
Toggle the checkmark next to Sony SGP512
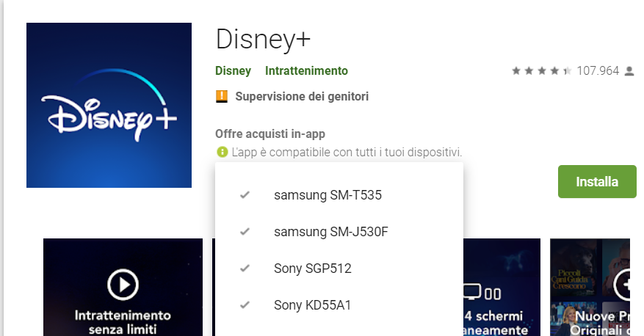(245, 269)
